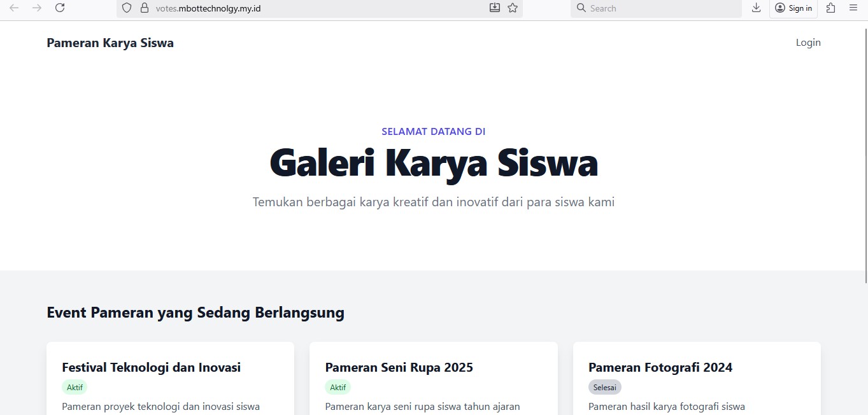Open the Pameran Seni Rupa 2025 event

tap(399, 367)
